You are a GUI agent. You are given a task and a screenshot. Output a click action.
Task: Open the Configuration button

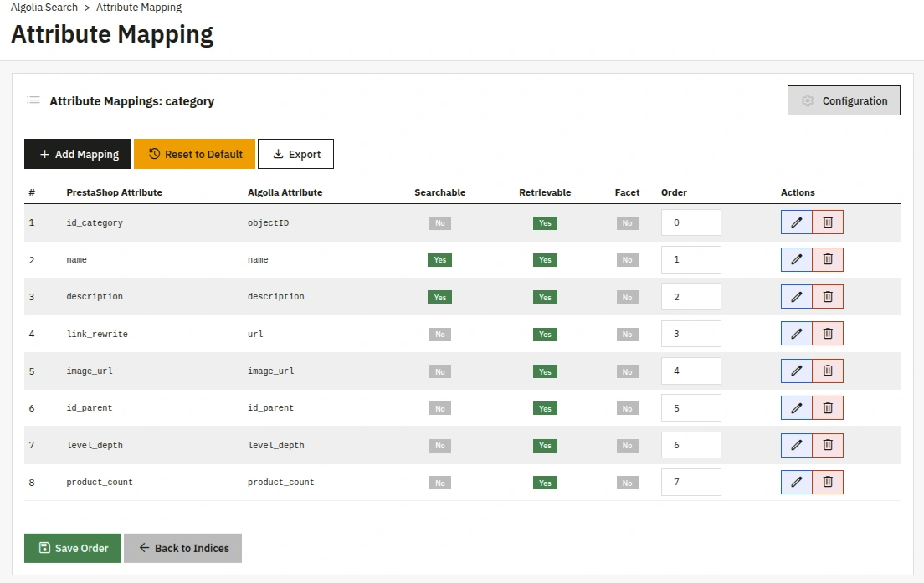tap(844, 100)
